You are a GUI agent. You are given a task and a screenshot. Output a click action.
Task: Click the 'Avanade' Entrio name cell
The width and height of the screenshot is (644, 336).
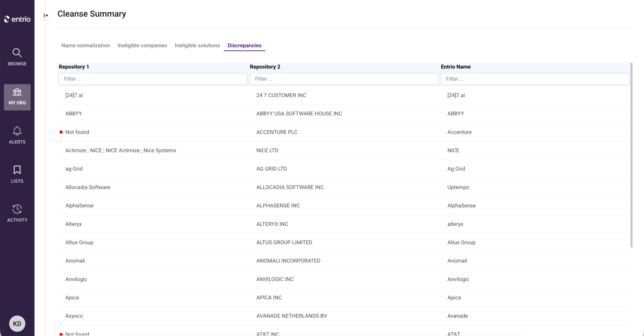(x=457, y=316)
